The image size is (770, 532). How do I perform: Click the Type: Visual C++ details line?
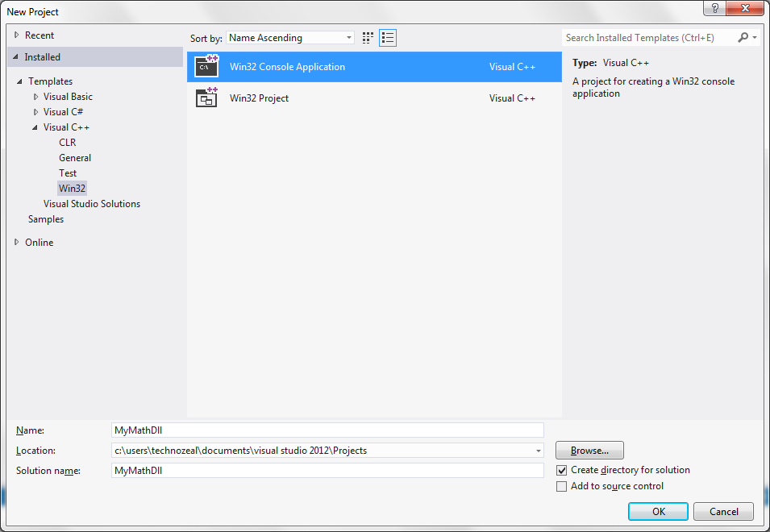click(x=610, y=63)
